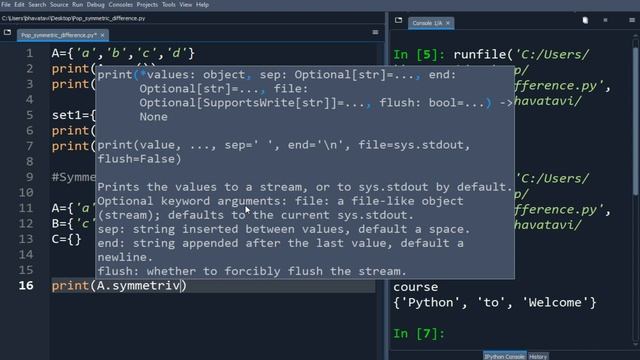Open the View menu
The image size is (640, 360).
(x=186, y=4)
